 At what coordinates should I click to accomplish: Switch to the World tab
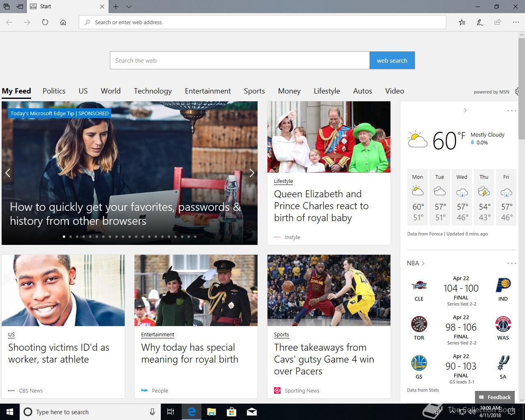(111, 91)
